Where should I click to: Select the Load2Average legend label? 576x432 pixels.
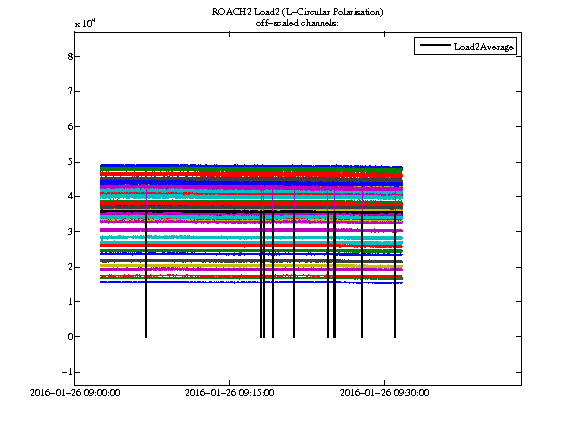tap(483, 47)
